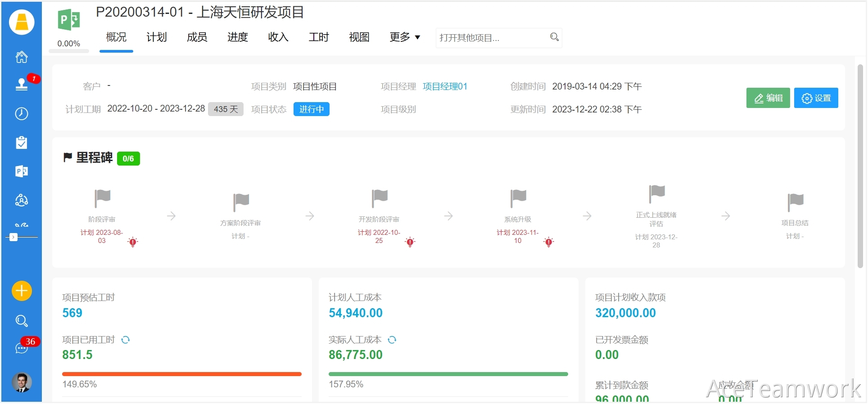Click the blue 设置 button

pyautogui.click(x=816, y=98)
